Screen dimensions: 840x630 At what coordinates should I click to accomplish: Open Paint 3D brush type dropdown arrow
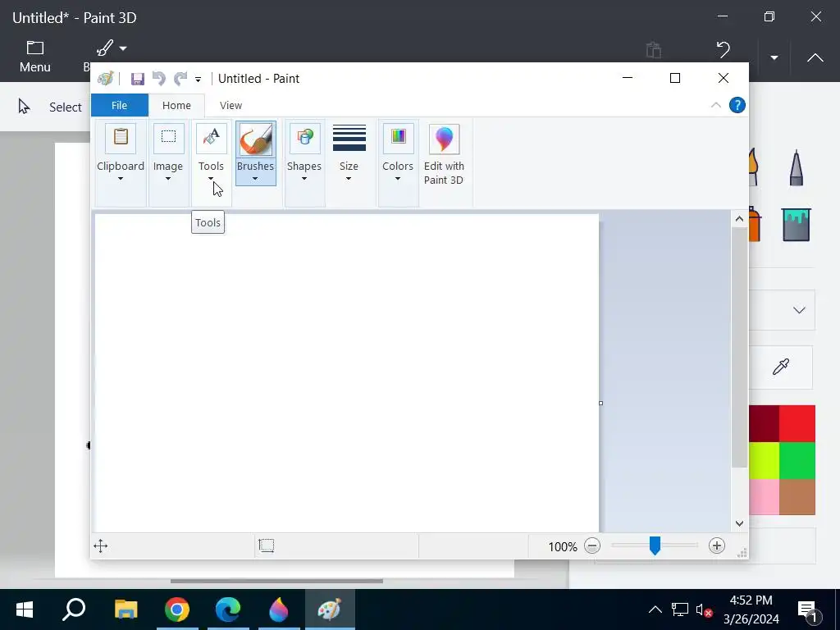pyautogui.click(x=123, y=48)
